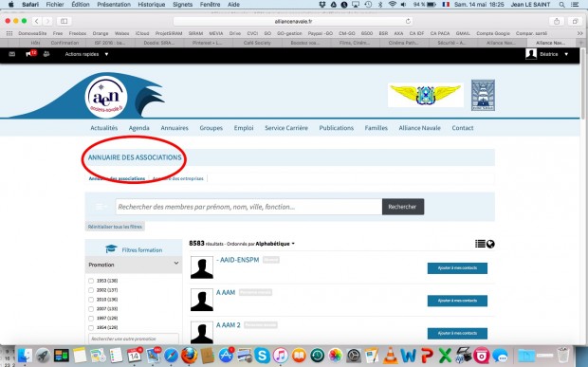
Task: Open notifications megaphone icon with red badge
Action: (x=30, y=54)
